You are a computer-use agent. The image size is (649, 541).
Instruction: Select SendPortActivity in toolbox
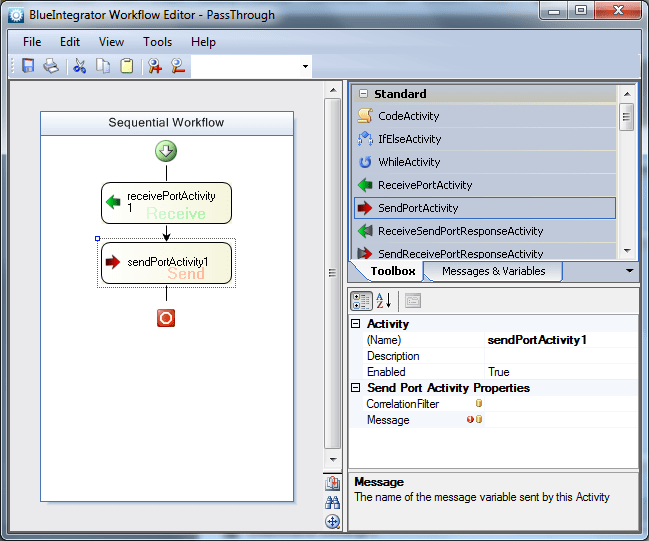(485, 208)
